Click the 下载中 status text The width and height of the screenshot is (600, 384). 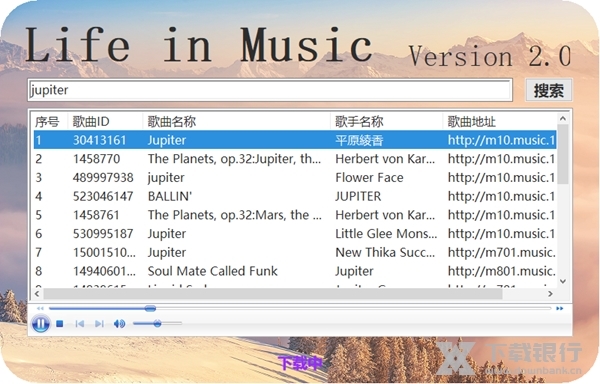300,363
